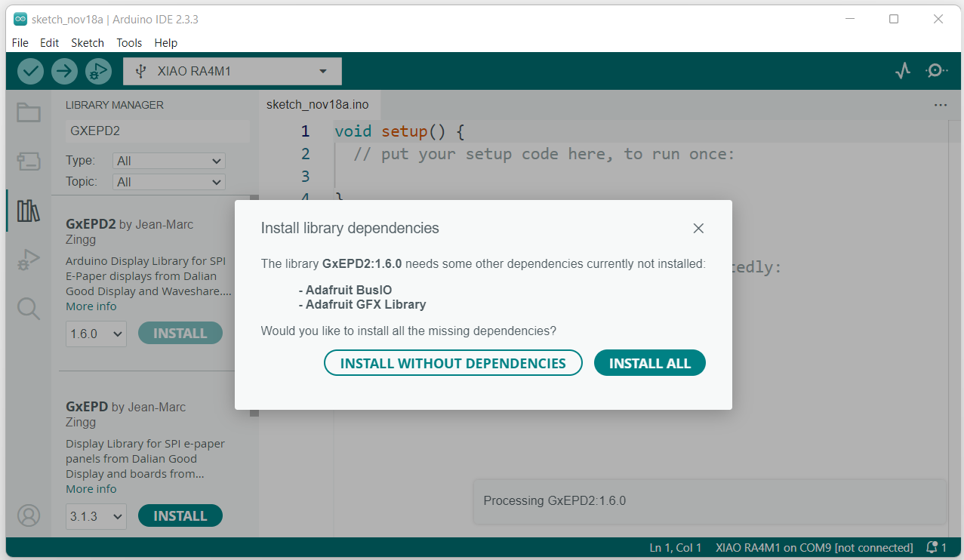
Task: Open the Edit menu
Action: coord(50,43)
